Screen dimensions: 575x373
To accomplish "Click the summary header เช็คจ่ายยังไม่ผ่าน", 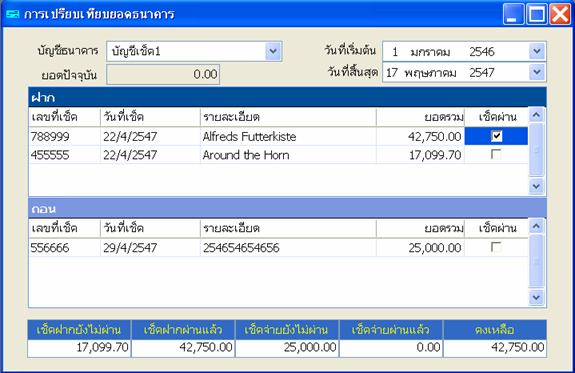I will point(286,330).
